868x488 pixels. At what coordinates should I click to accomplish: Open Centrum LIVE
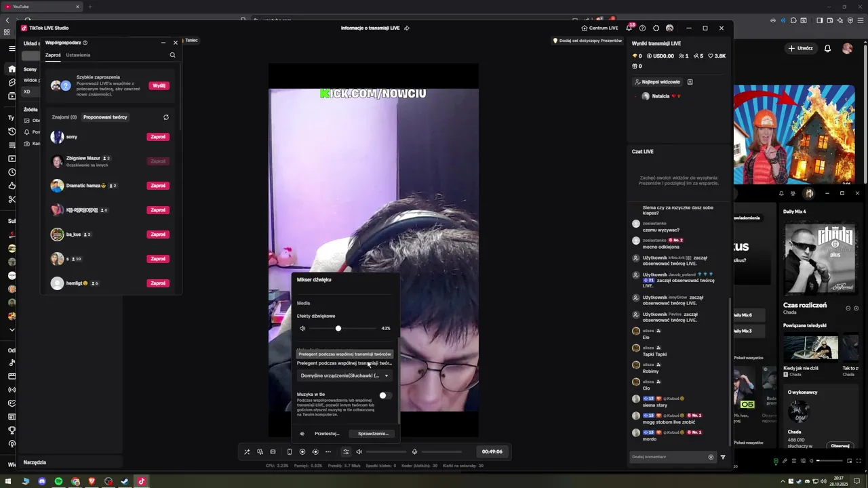(x=599, y=28)
